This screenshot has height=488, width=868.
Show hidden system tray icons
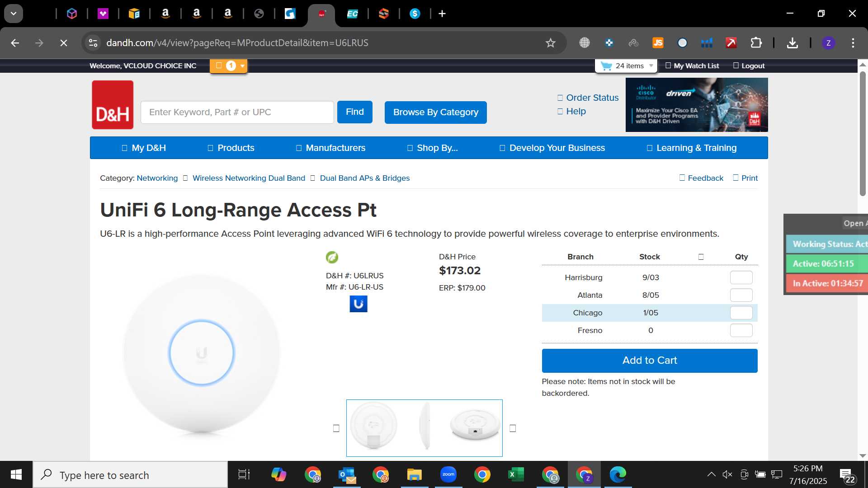(x=711, y=474)
